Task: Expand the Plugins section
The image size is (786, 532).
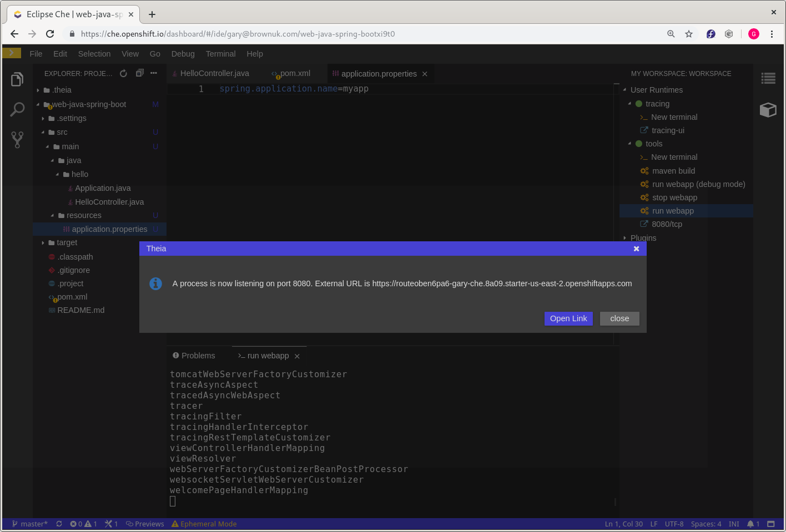Action: pos(624,238)
